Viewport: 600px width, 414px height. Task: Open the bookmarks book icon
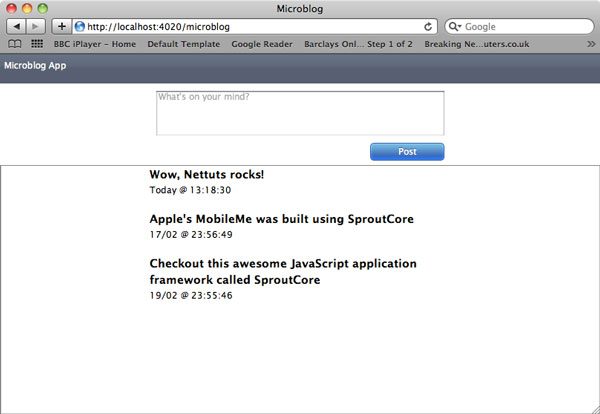click(15, 44)
